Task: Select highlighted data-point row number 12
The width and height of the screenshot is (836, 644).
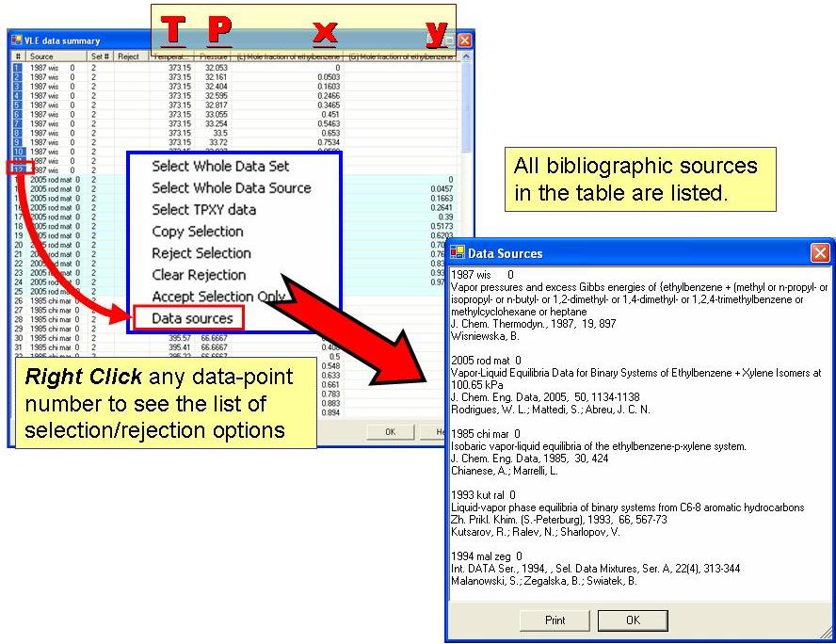Action: coord(18,169)
